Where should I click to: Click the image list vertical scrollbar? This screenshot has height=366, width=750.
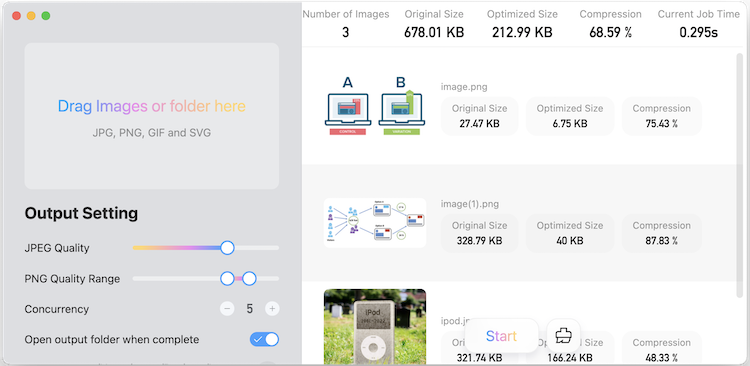pyautogui.click(x=739, y=175)
